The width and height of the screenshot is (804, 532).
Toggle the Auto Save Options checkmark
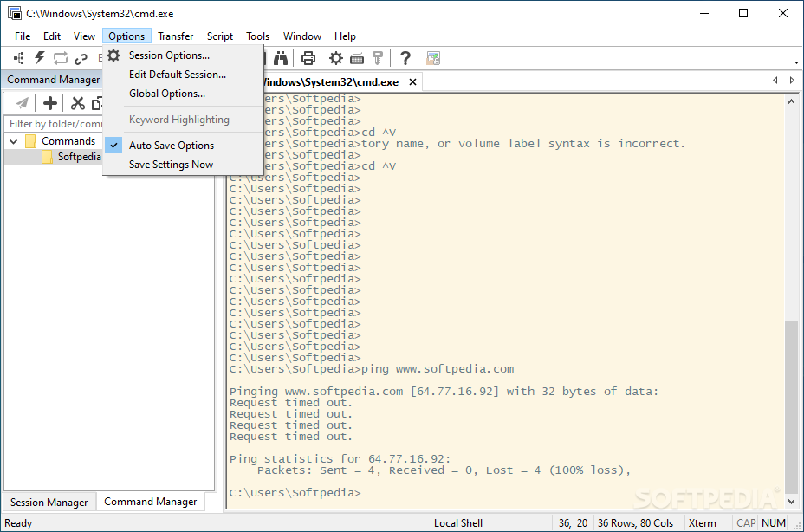click(113, 146)
